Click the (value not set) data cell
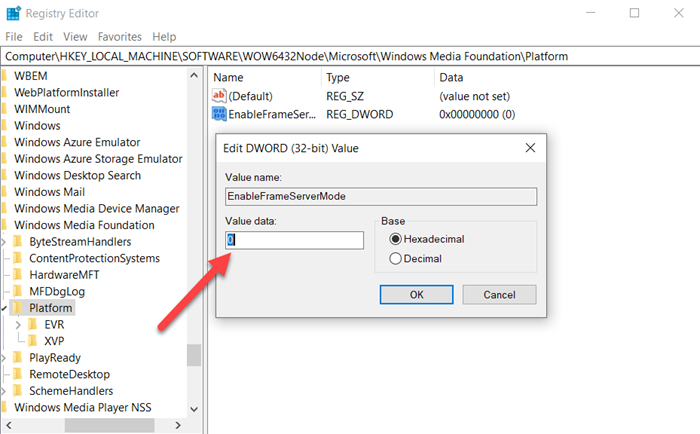The height and width of the screenshot is (434, 700). 474,96
